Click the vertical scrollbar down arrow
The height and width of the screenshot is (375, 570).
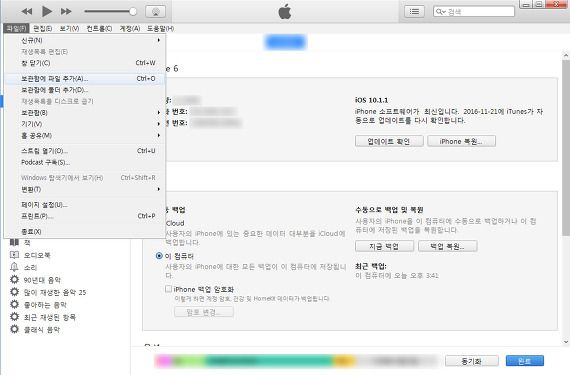click(566, 342)
